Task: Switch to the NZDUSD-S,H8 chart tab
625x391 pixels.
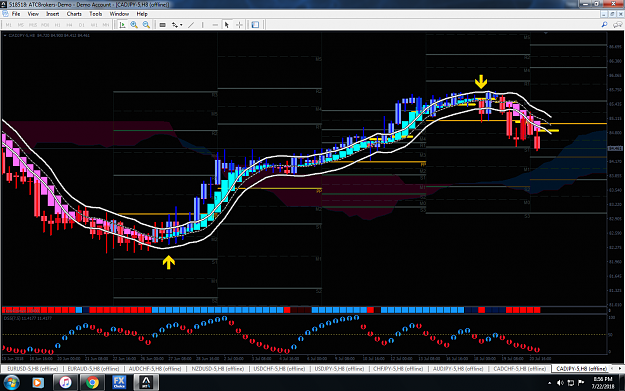Action: click(218, 369)
